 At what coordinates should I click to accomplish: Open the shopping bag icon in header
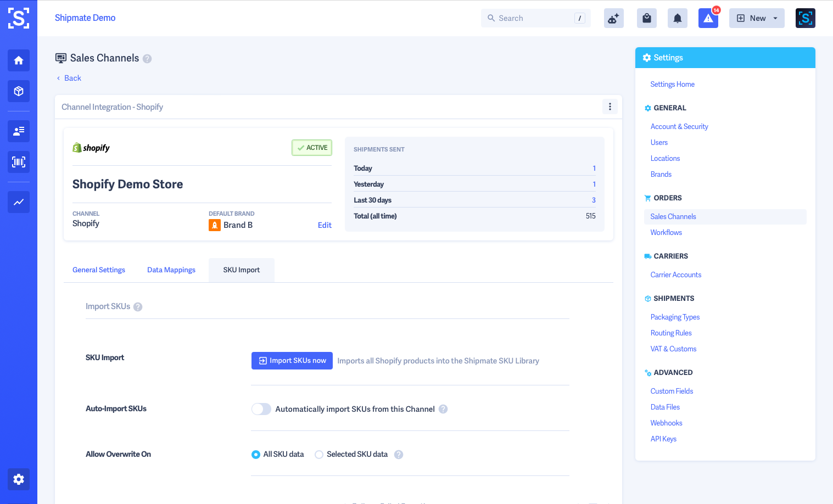tap(647, 18)
